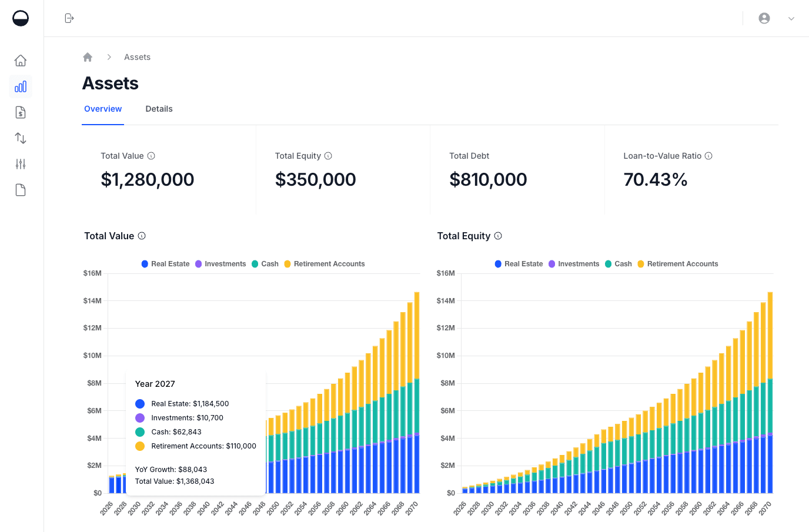This screenshot has height=532, width=809.
Task: Click 'Retirement Accounts: $110,000' tooltip row
Action: coord(196,446)
